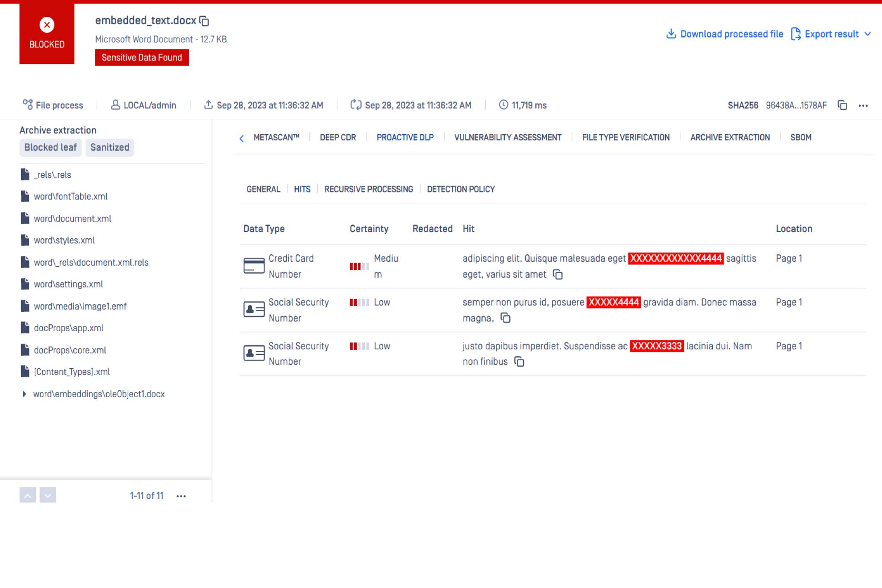This screenshot has width=882, height=588.
Task: Copy the XXXXX3333 social security hit text
Action: pyautogui.click(x=519, y=362)
